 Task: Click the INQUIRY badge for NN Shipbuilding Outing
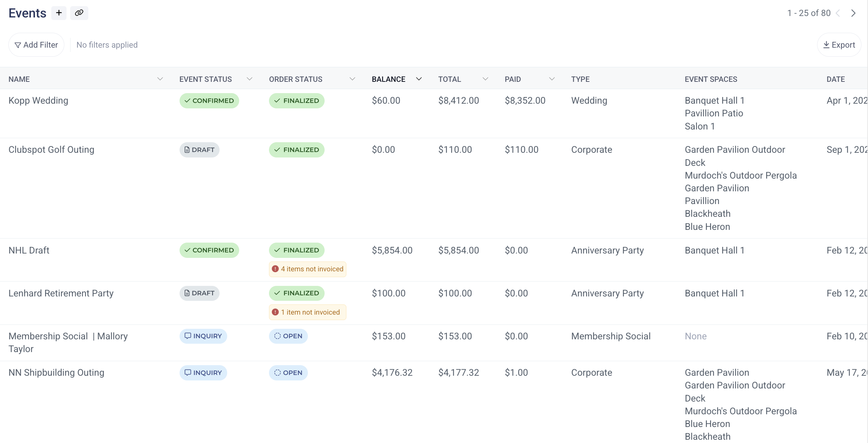click(x=203, y=372)
